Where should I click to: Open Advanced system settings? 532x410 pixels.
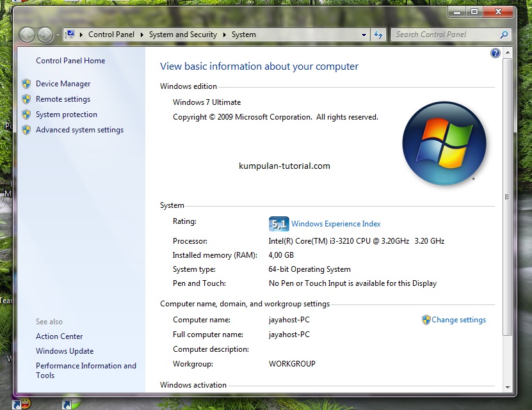click(80, 130)
